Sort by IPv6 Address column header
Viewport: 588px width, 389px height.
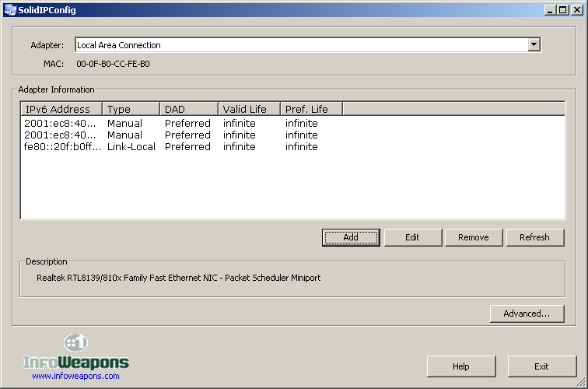coord(61,109)
